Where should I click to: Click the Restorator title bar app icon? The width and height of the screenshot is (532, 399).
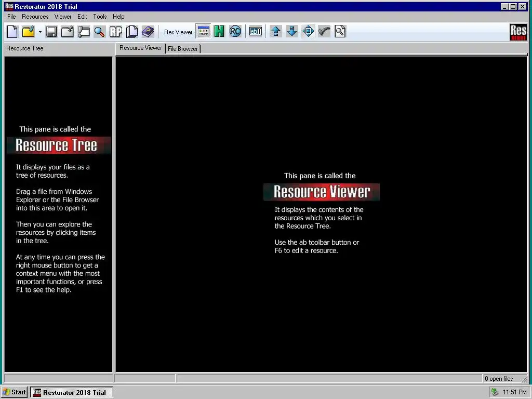(x=9, y=6)
